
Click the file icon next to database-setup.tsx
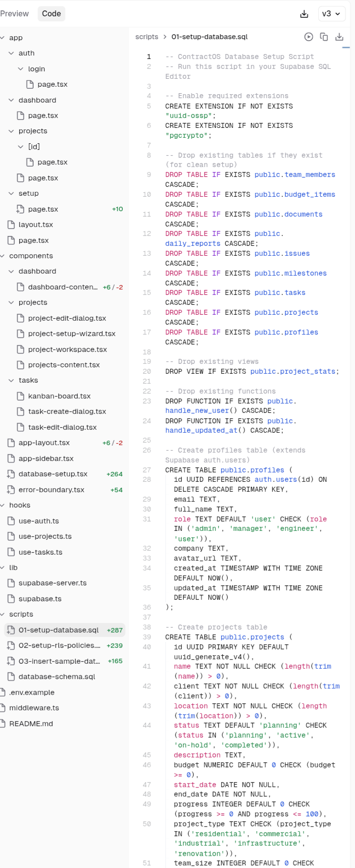pyautogui.click(x=11, y=474)
